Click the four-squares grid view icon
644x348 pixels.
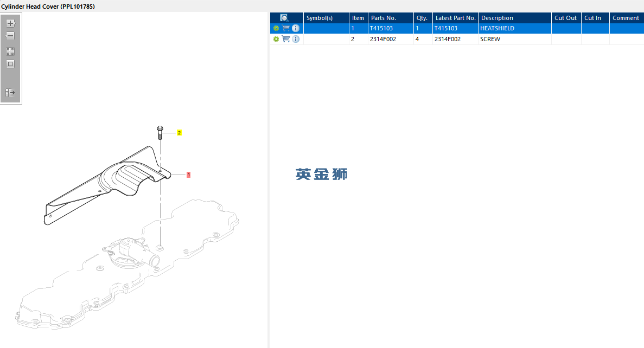click(x=10, y=51)
